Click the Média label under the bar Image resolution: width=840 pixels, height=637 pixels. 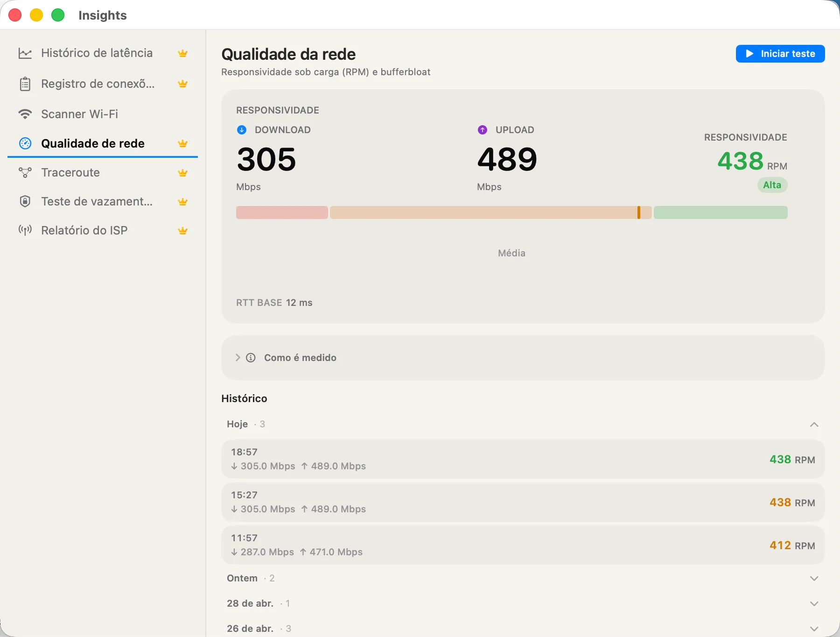tap(511, 253)
